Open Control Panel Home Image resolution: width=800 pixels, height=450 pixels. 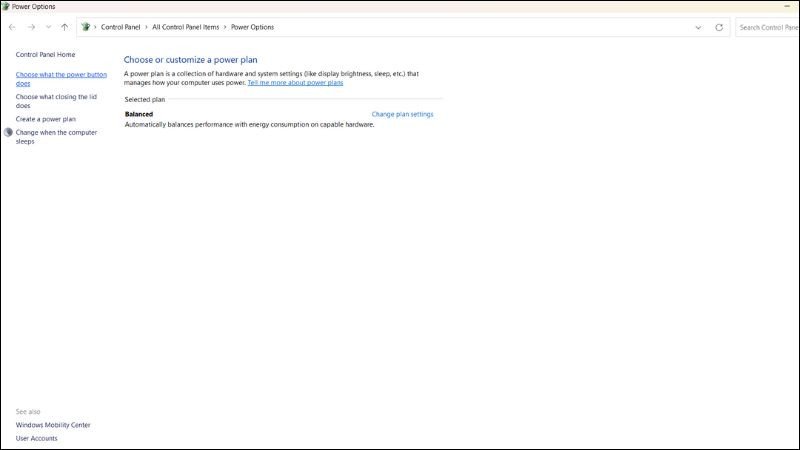coord(45,54)
